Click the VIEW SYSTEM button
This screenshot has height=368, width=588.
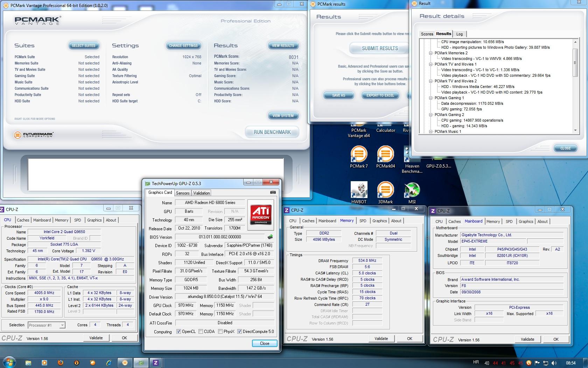pos(283,116)
